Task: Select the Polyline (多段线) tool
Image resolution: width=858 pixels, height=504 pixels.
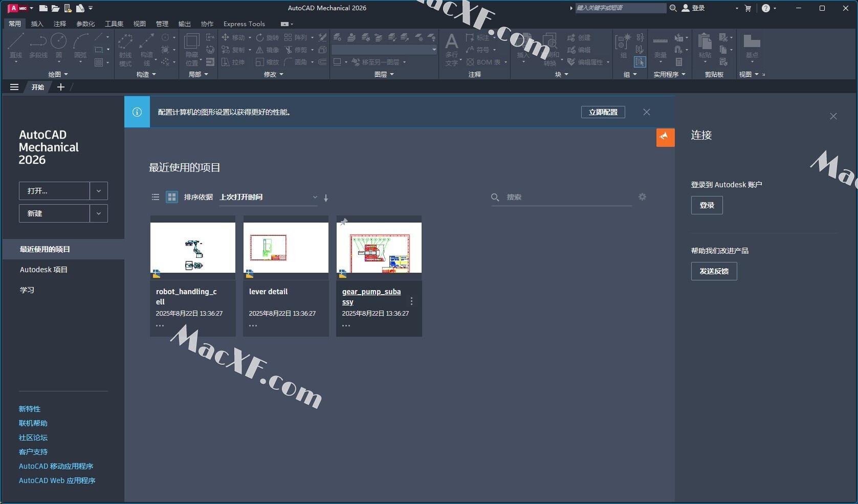Action: (38, 46)
